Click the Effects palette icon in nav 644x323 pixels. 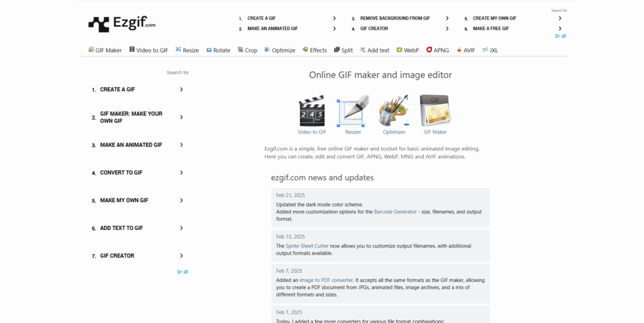305,50
